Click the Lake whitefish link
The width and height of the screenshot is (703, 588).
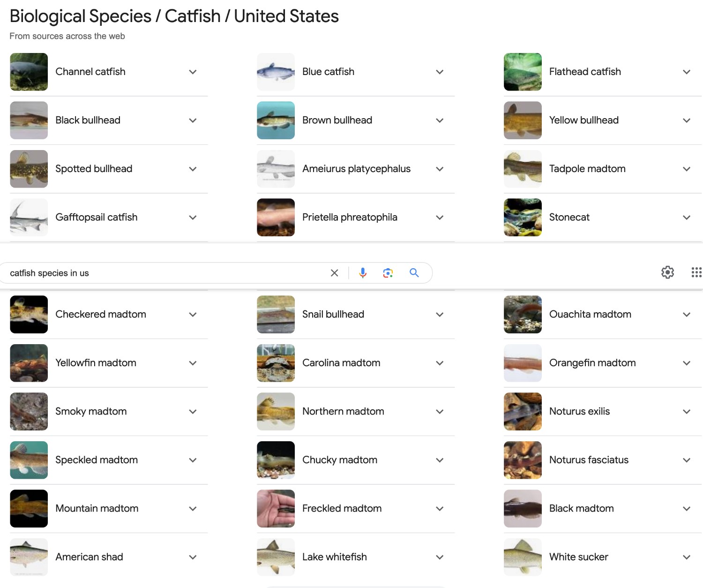click(x=334, y=557)
